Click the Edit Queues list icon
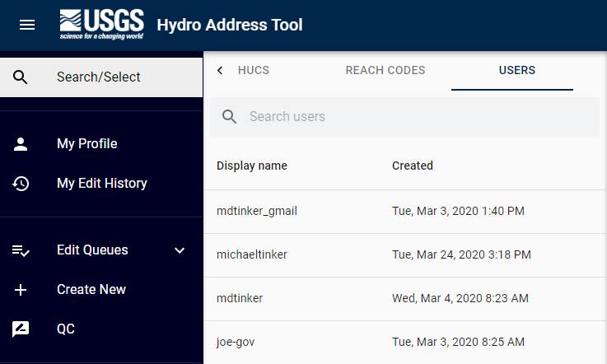The image size is (607, 364). [x=21, y=250]
